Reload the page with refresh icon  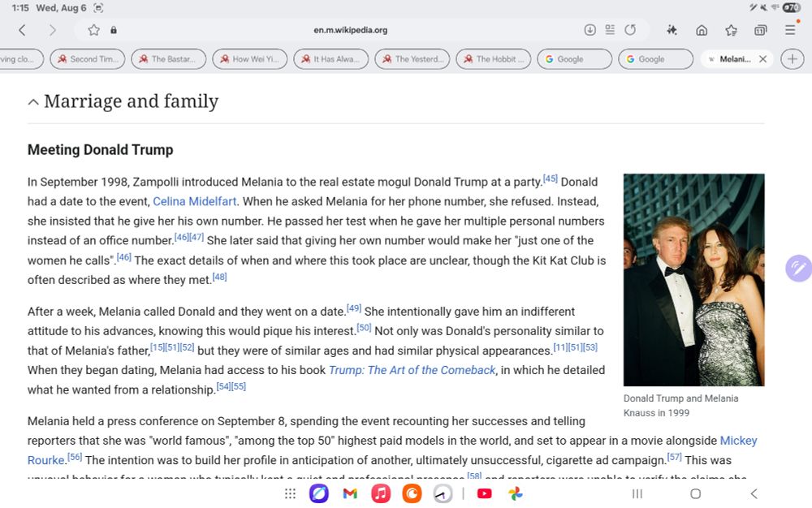pos(630,30)
